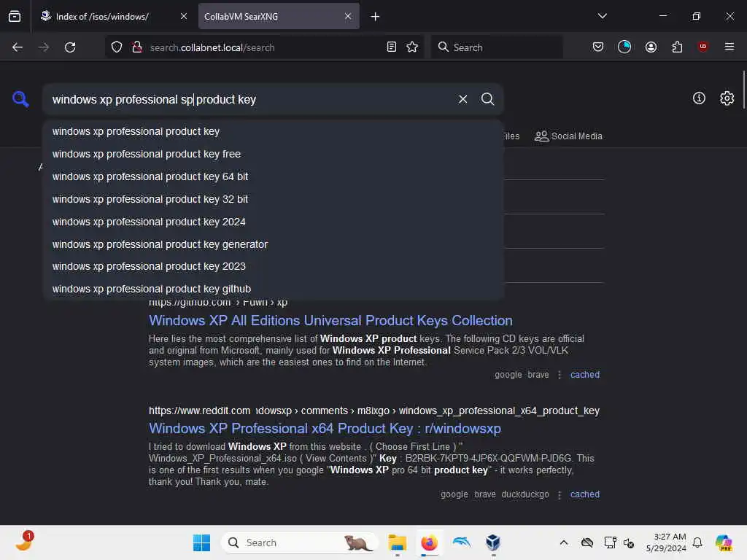This screenshot has height=560, width=747.
Task: Open the circular blue extension icon
Action: tap(624, 47)
